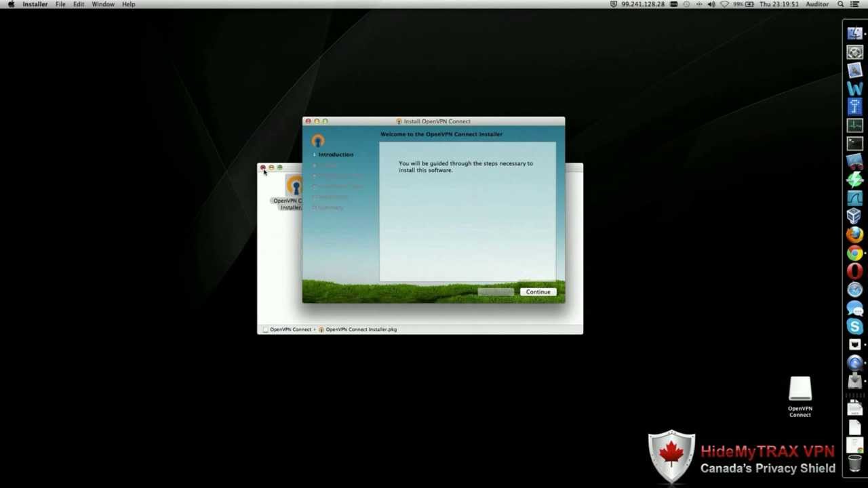
Task: Open the File menu
Action: pyautogui.click(x=60, y=4)
